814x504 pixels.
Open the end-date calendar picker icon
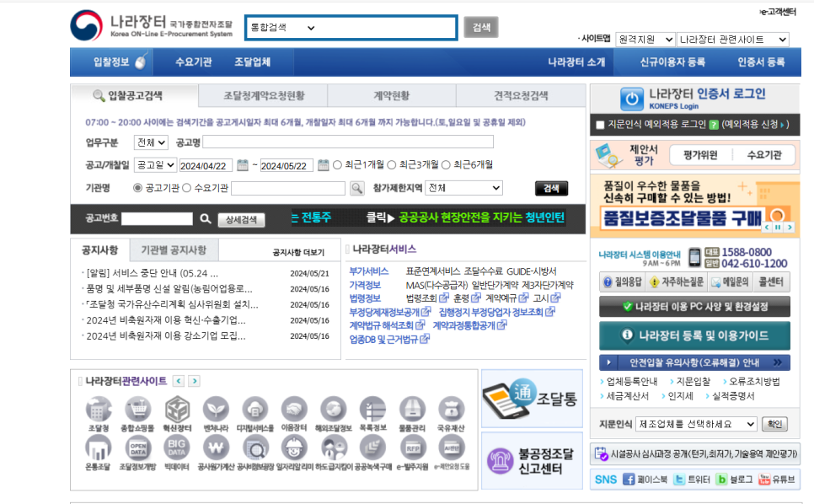click(323, 165)
